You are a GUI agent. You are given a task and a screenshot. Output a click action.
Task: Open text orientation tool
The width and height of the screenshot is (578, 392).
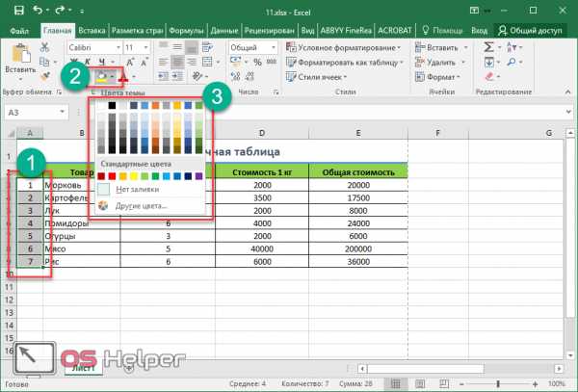197,76
